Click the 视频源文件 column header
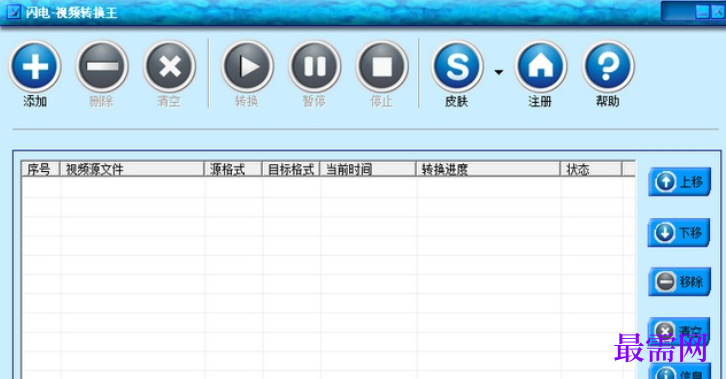This screenshot has width=726, height=379. pyautogui.click(x=132, y=169)
